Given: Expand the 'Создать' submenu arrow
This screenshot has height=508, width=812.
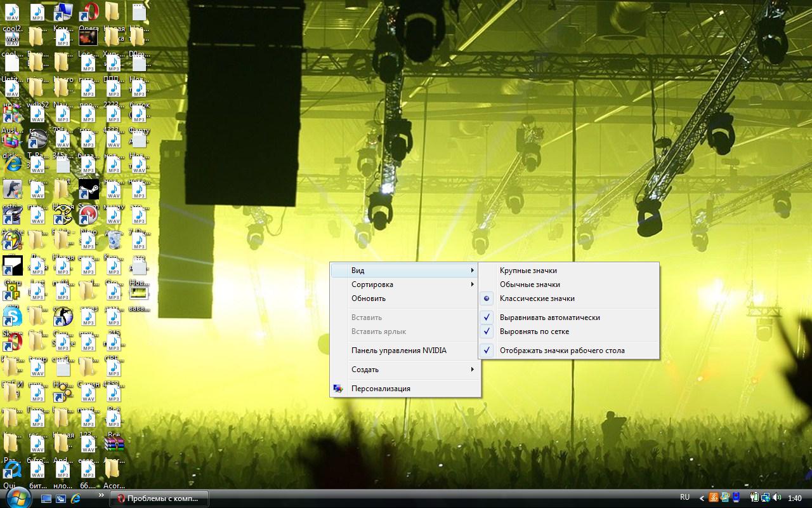Looking at the screenshot, I should click(472, 370).
